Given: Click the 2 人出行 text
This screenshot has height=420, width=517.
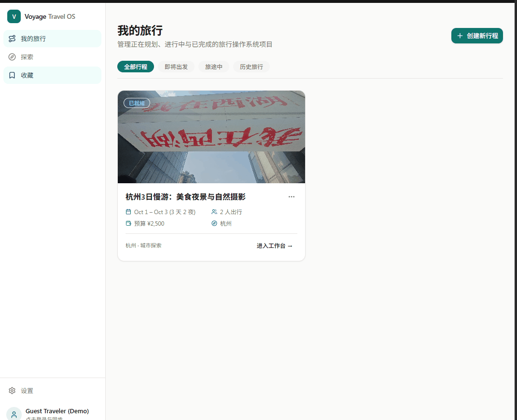Looking at the screenshot, I should 231,212.
